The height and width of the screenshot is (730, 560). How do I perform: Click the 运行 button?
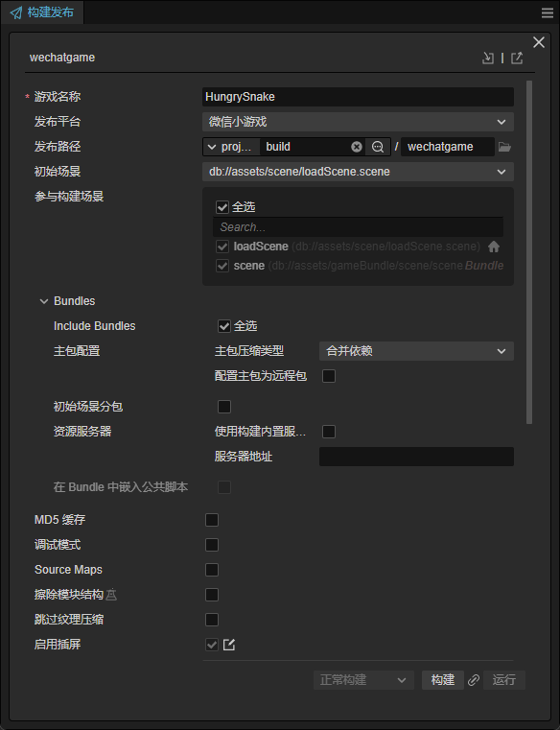pyautogui.click(x=504, y=680)
